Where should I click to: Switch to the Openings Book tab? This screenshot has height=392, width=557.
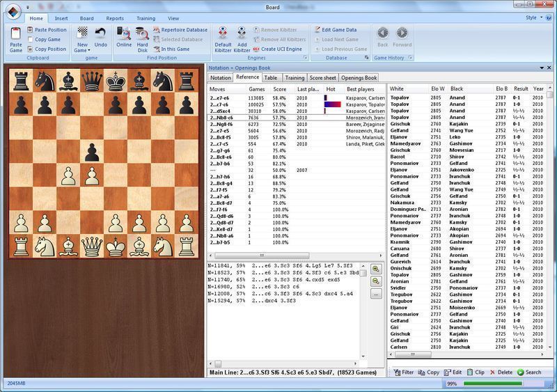[x=359, y=78]
